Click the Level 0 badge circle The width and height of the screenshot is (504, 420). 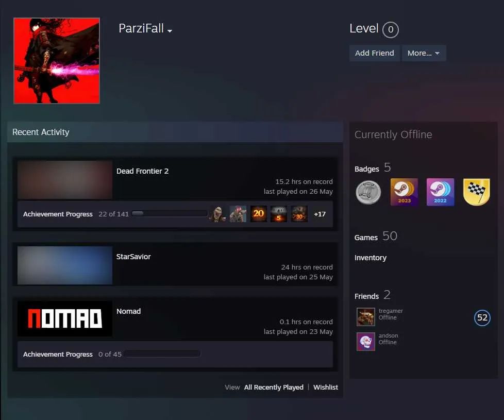(x=391, y=29)
